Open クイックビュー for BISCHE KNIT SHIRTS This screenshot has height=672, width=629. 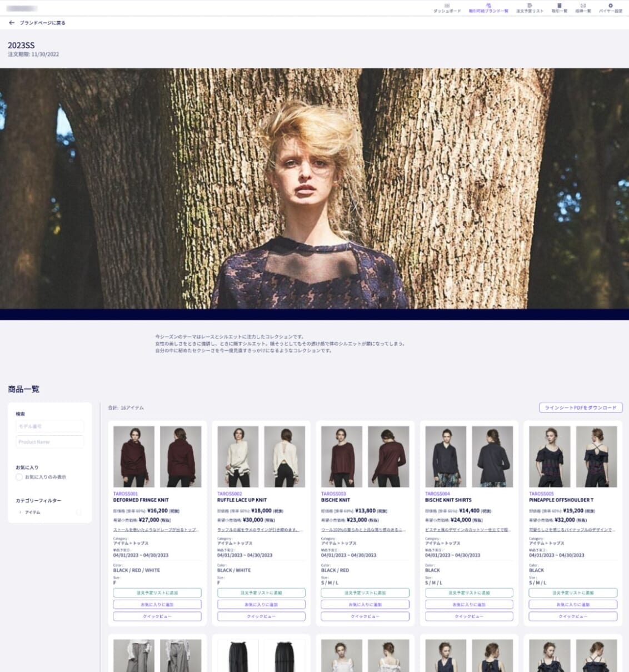pyautogui.click(x=469, y=616)
